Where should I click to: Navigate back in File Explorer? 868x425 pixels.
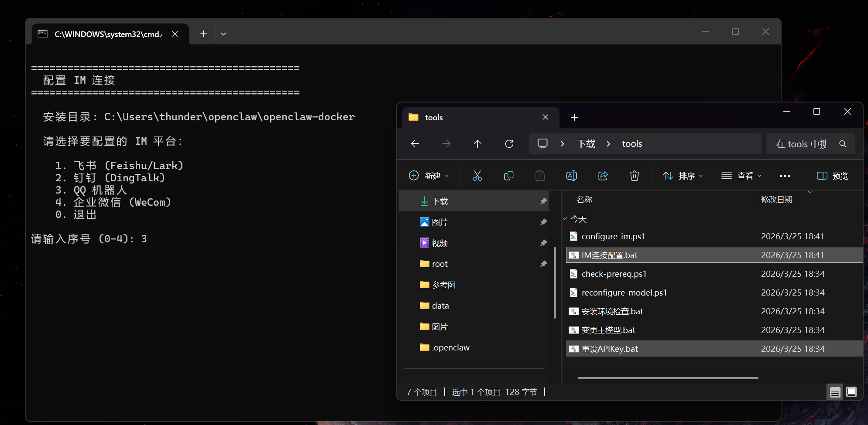point(415,144)
